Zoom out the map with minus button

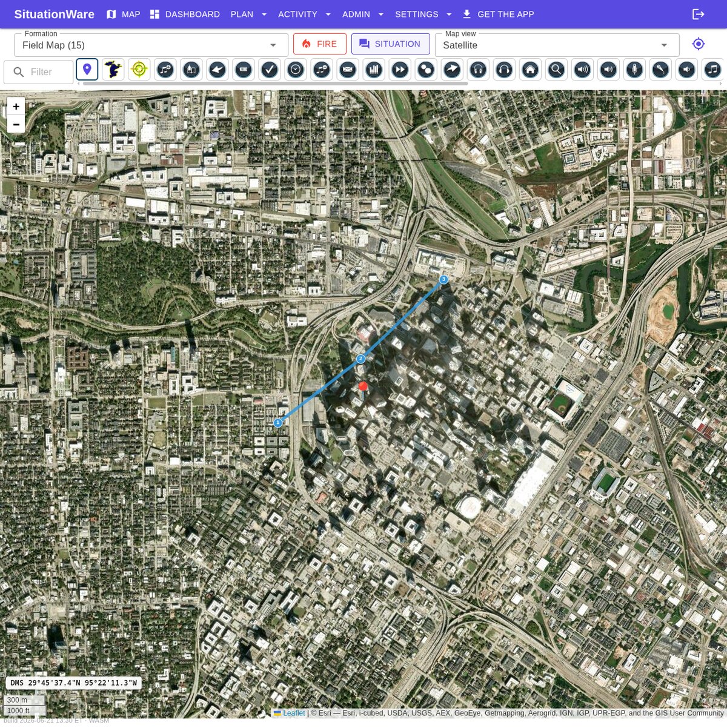click(x=16, y=124)
